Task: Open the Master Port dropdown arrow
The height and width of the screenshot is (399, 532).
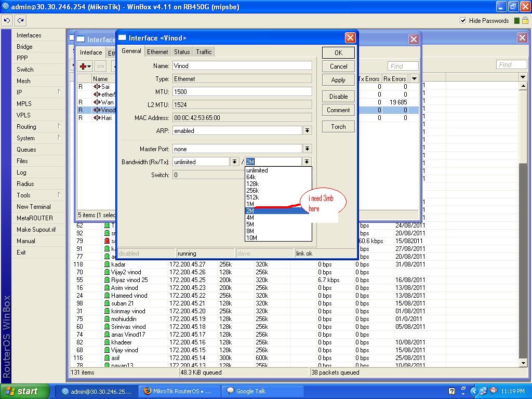Action: (307, 149)
